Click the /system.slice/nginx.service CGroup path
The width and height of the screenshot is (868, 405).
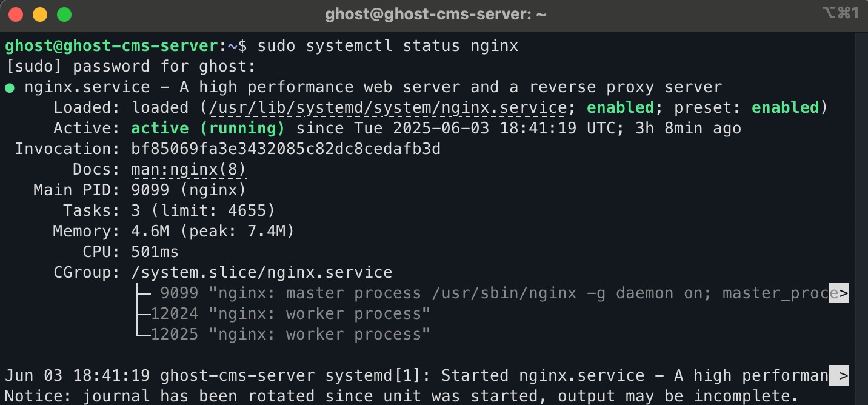[261, 272]
